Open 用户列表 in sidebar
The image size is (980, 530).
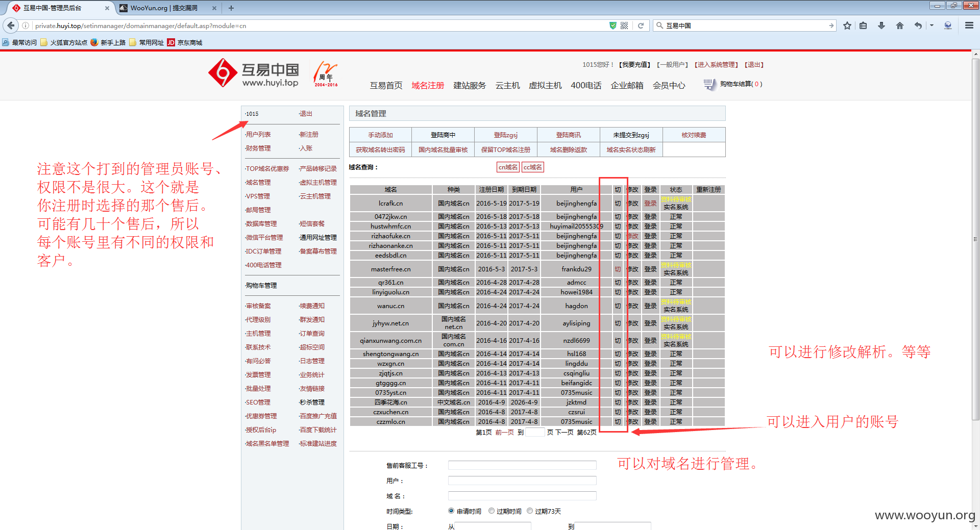[258, 134]
